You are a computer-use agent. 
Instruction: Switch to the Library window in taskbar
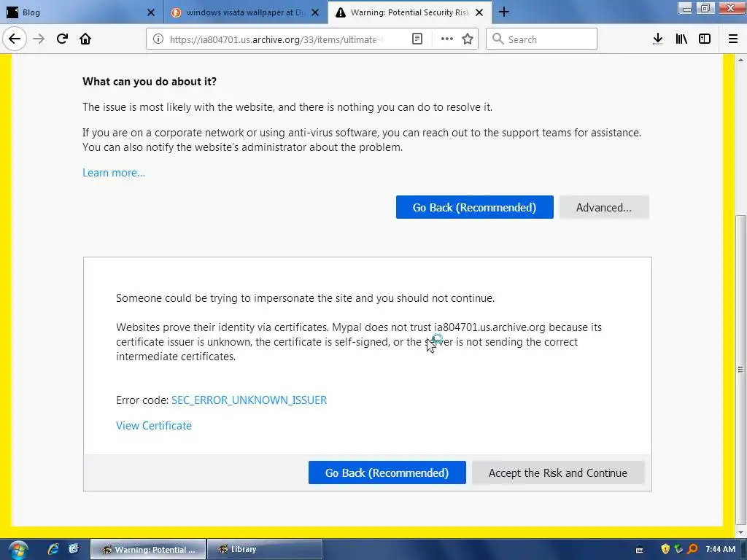coord(265,549)
